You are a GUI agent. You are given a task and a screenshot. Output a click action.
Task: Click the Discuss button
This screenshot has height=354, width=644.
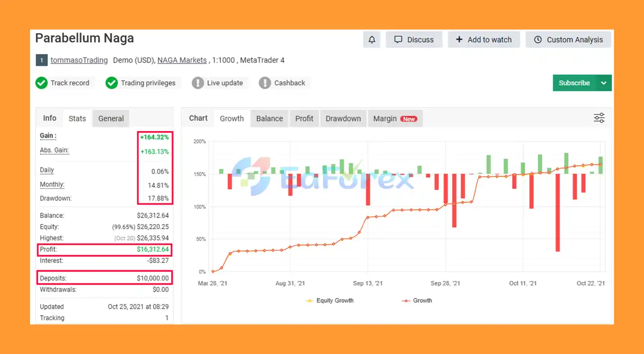414,40
